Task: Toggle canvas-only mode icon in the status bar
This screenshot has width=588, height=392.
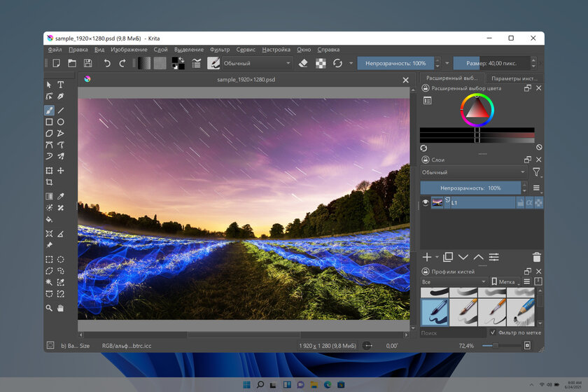Action: pos(527,346)
